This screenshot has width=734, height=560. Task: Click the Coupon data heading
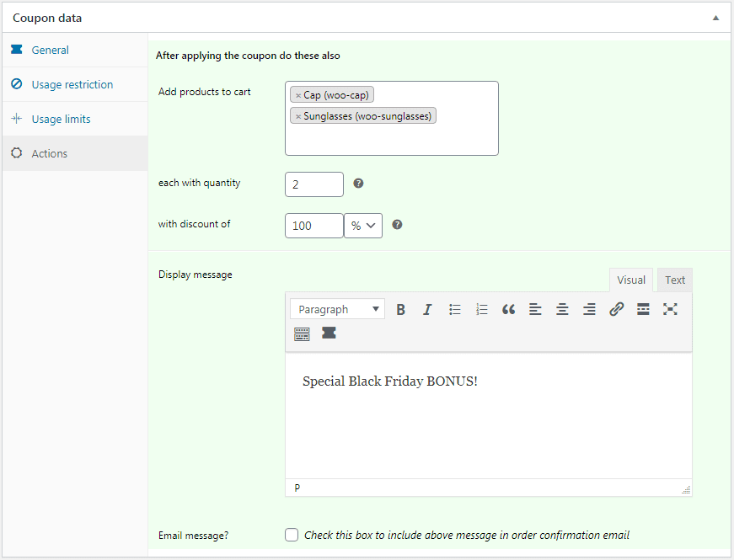pos(47,18)
